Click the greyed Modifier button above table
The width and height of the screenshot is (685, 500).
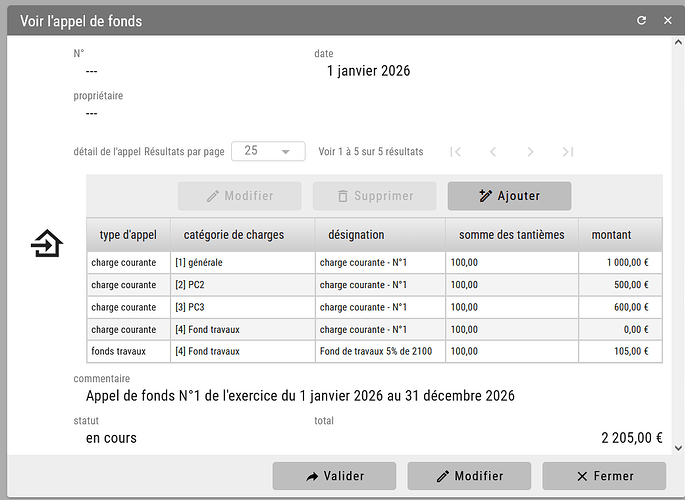click(239, 196)
